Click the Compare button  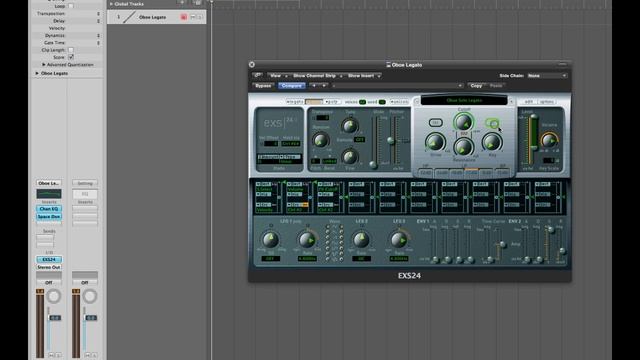pyautogui.click(x=292, y=86)
